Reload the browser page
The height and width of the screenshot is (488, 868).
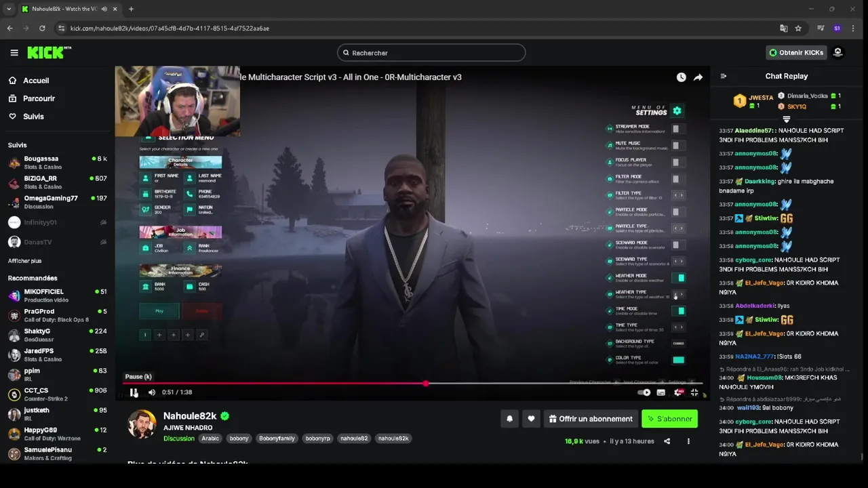42,28
